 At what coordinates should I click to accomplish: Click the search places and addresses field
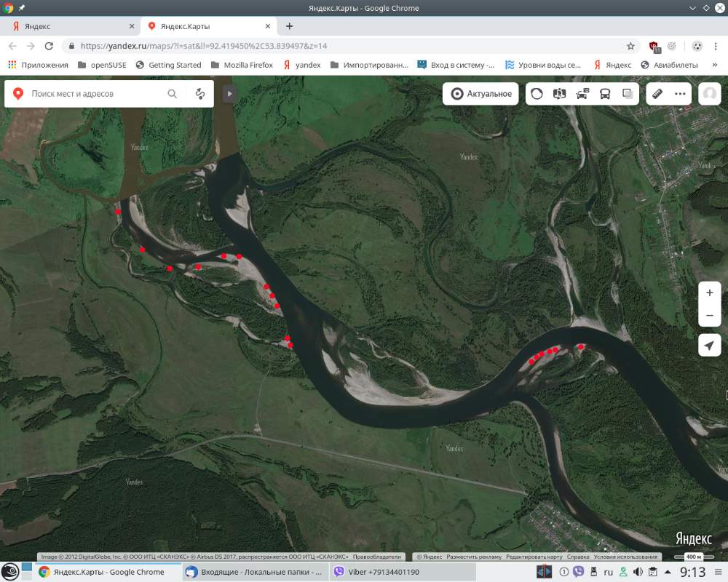click(x=95, y=94)
